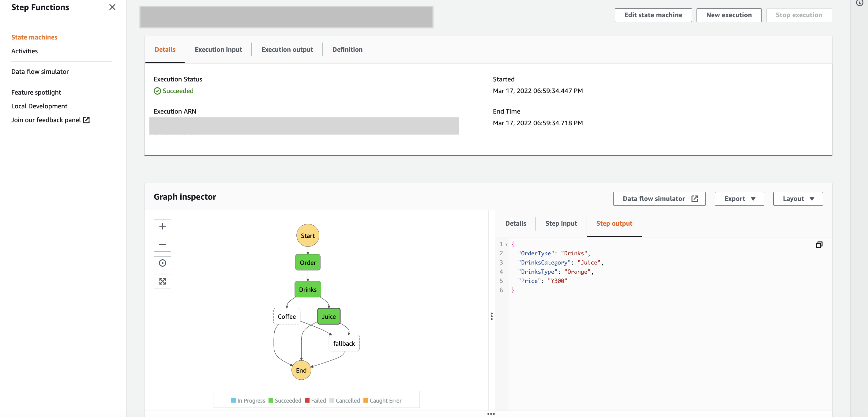Click the Edit state machine button
868x417 pixels.
653,15
